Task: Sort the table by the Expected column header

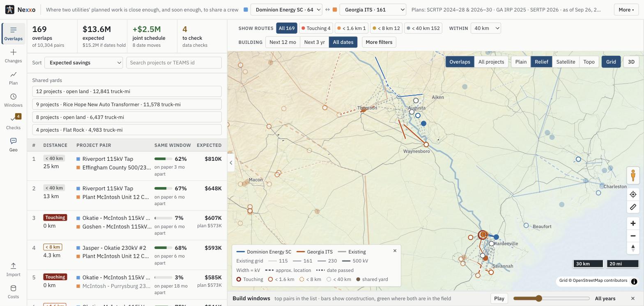Action: click(x=209, y=145)
